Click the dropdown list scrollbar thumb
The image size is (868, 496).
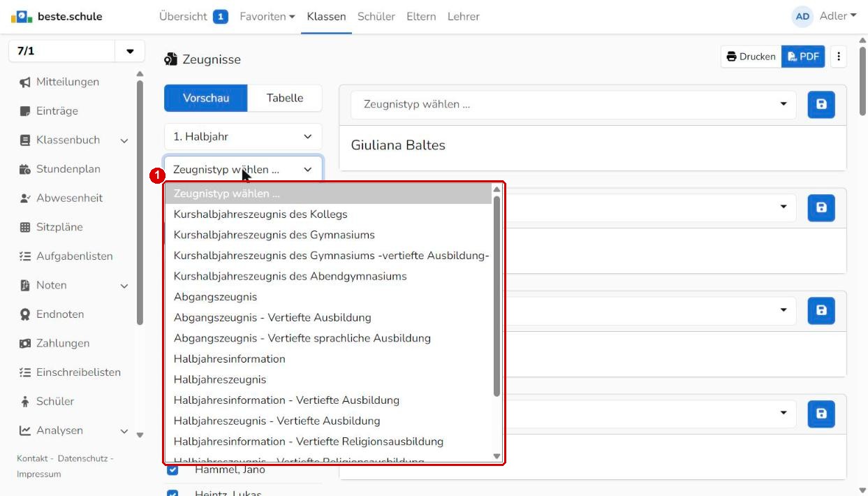(x=497, y=296)
